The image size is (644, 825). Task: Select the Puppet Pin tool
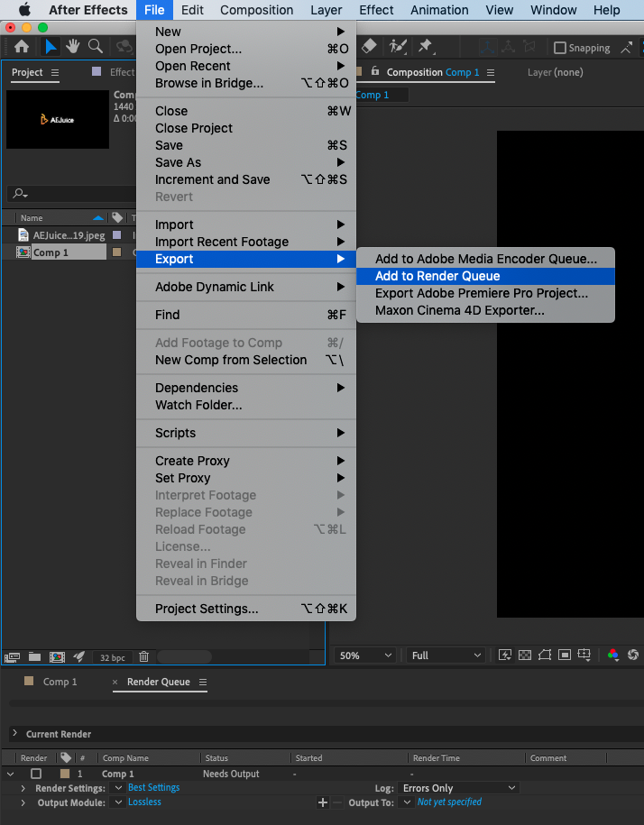pyautogui.click(x=425, y=47)
